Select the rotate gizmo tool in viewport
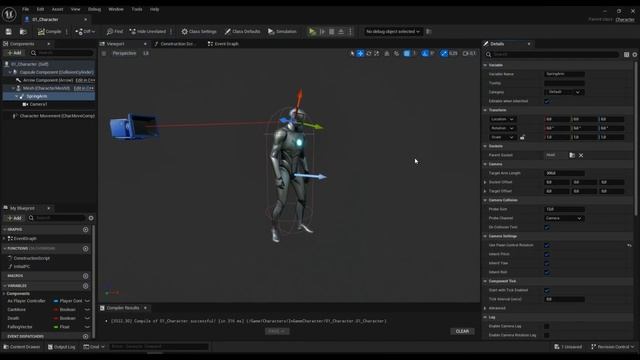 point(369,53)
